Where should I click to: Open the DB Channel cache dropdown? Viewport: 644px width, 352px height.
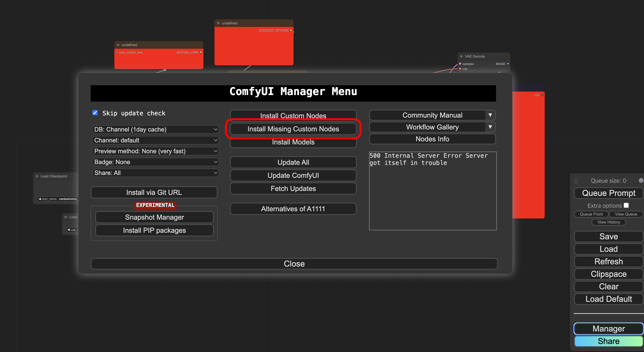(155, 129)
